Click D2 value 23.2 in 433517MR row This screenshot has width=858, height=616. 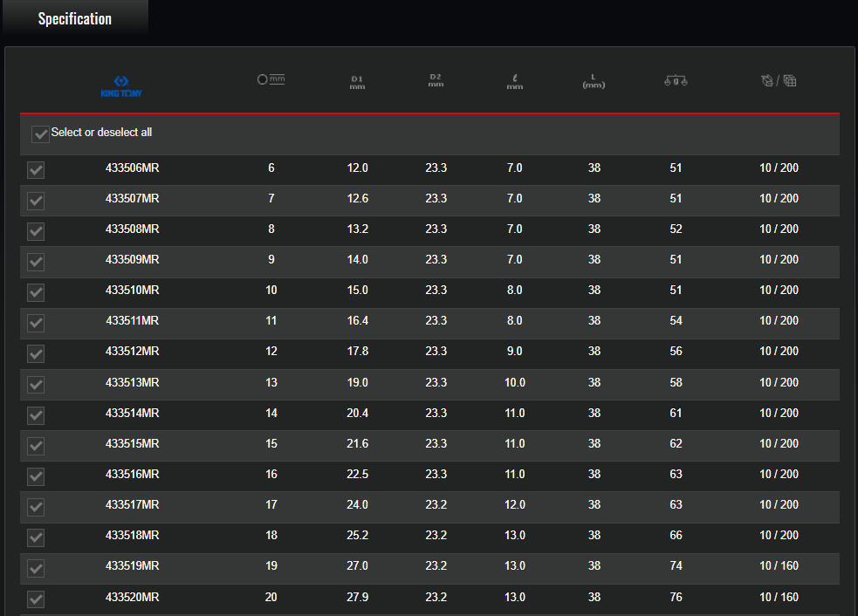(436, 505)
